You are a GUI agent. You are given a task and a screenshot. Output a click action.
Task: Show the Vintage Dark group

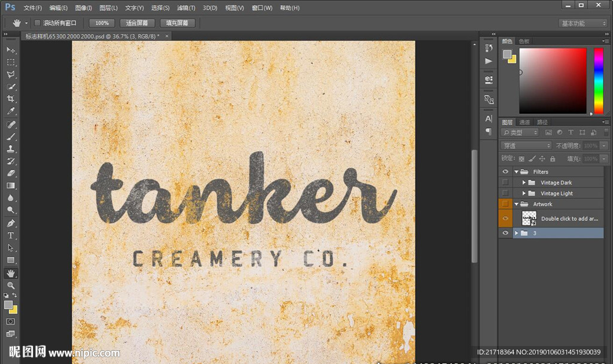[x=505, y=182]
